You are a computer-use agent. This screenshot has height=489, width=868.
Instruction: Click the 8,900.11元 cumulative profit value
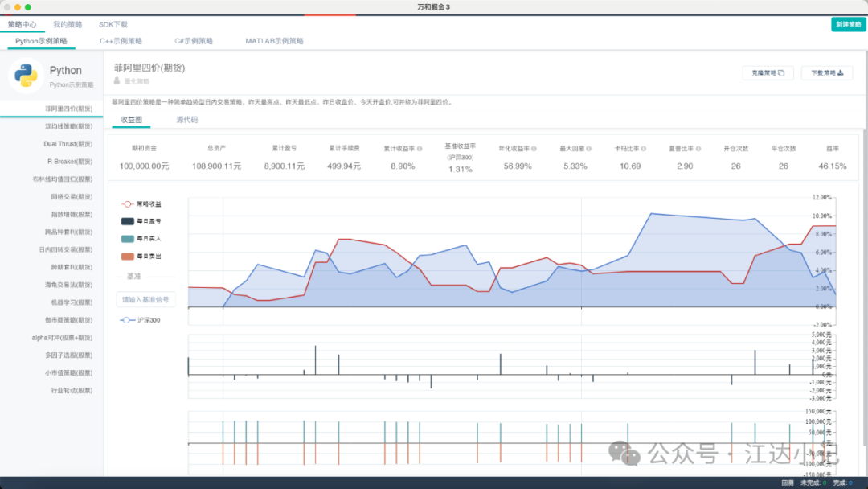(284, 166)
